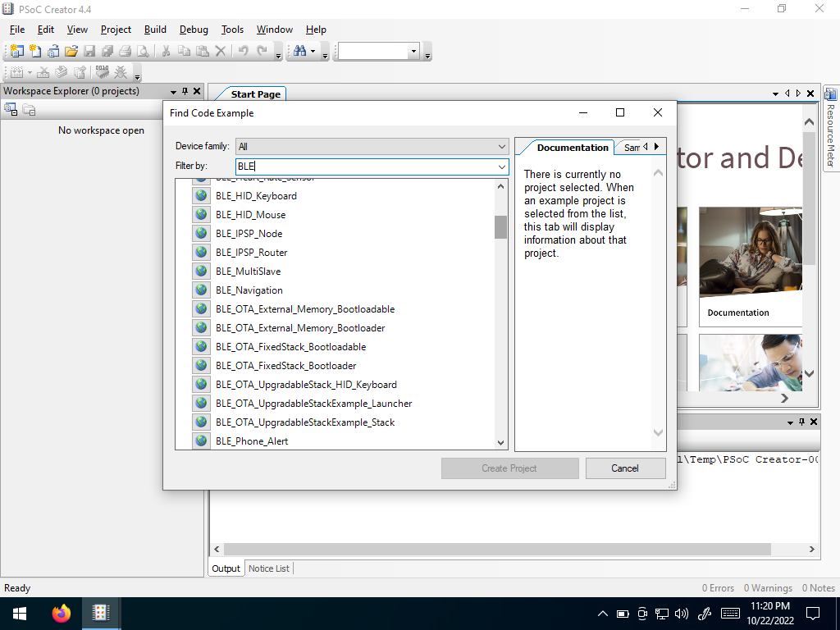Click the Save disk toolbar icon
The width and height of the screenshot is (840, 630).
pos(89,51)
